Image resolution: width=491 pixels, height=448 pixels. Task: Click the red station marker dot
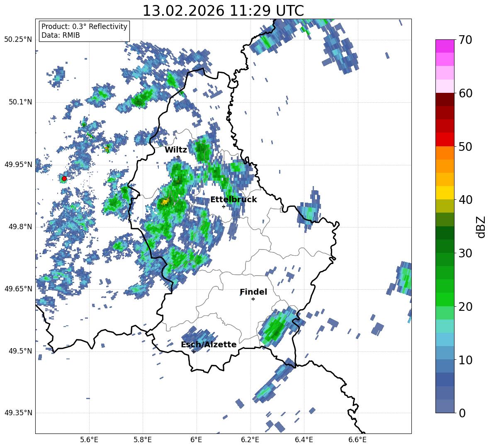pos(64,179)
